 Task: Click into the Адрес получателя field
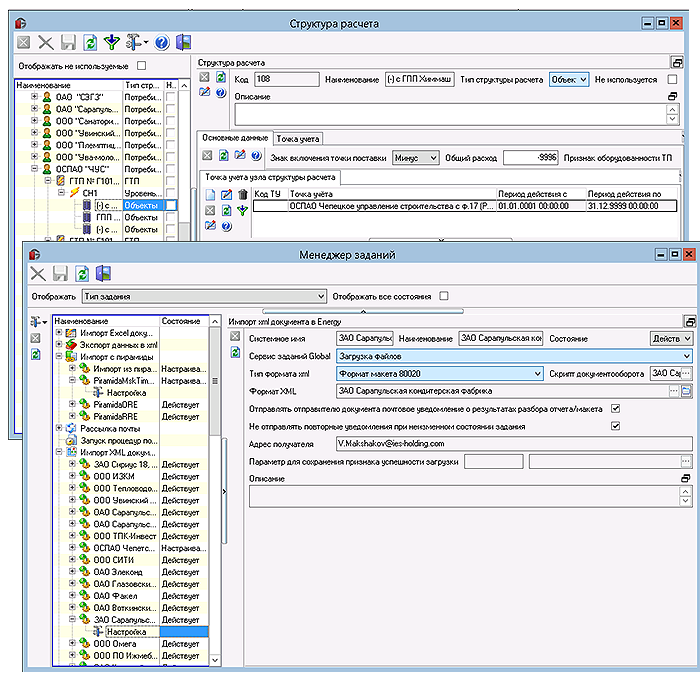pos(514,444)
